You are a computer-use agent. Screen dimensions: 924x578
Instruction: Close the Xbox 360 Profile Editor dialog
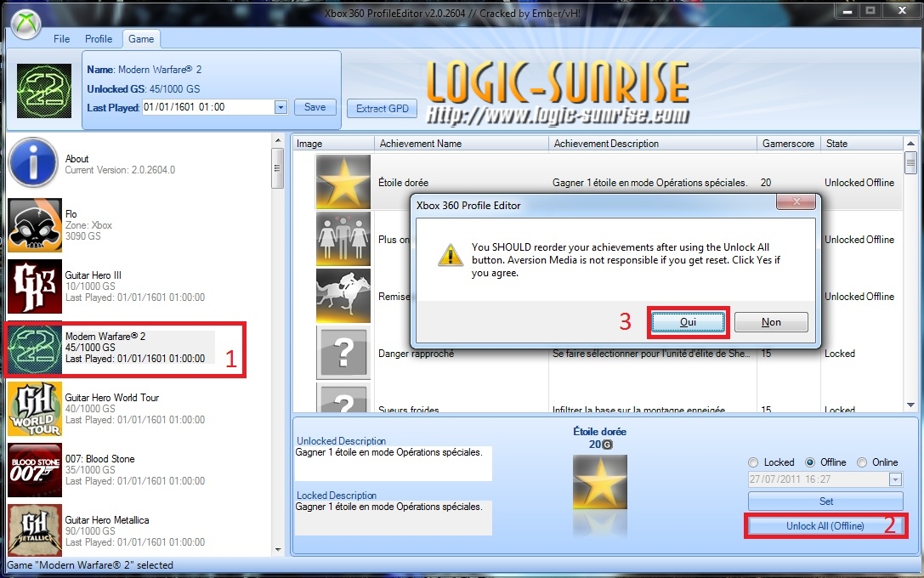[x=796, y=201]
